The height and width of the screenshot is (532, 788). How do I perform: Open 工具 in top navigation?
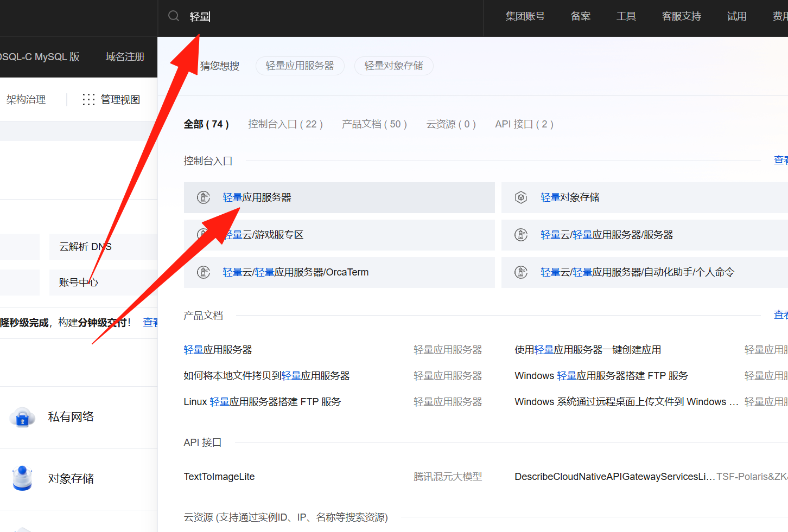point(626,16)
